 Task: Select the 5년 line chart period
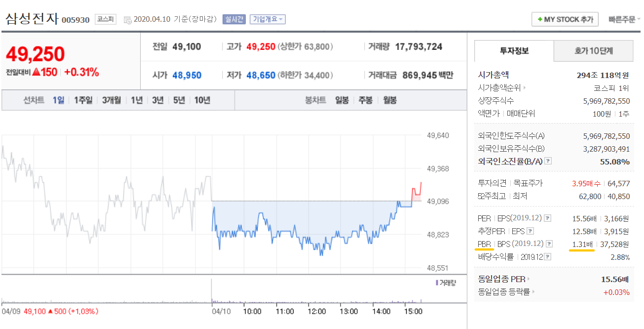[x=179, y=100]
